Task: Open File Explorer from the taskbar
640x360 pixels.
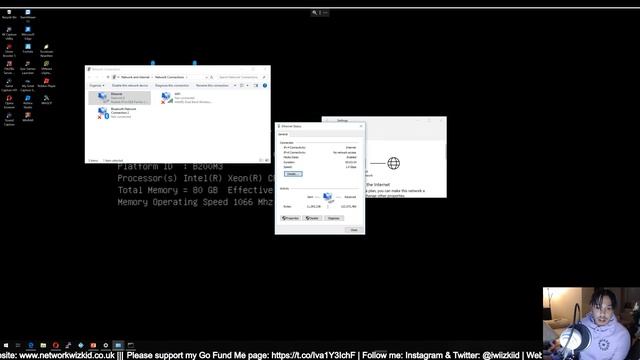Action: point(43,345)
